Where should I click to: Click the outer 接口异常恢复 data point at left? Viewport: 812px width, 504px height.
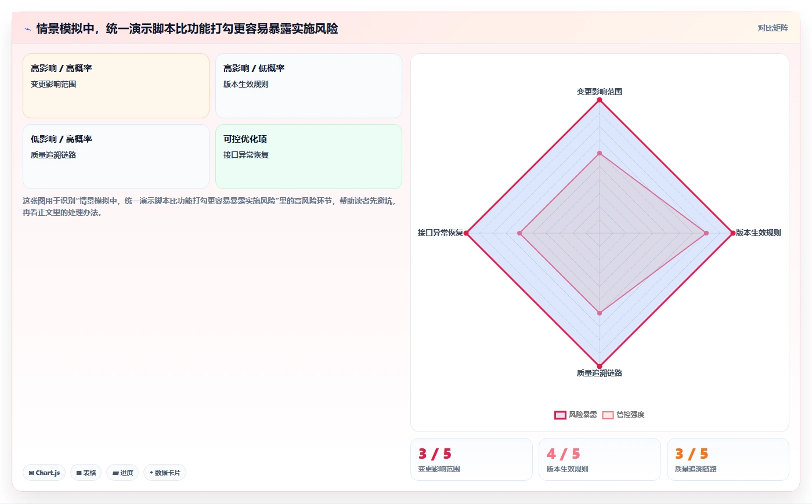[466, 233]
